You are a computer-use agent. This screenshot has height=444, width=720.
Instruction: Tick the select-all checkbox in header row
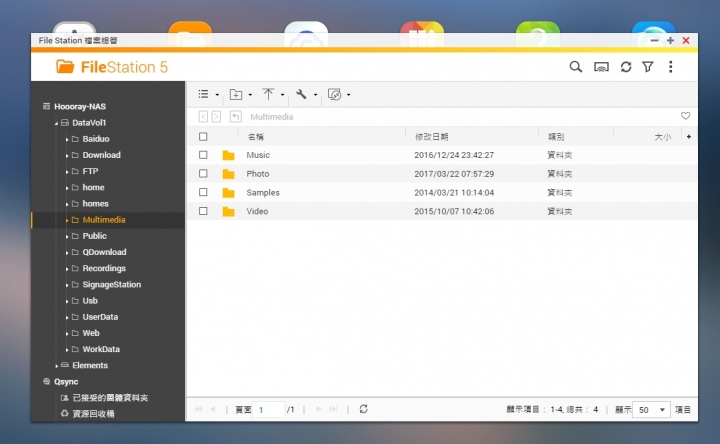(203, 136)
